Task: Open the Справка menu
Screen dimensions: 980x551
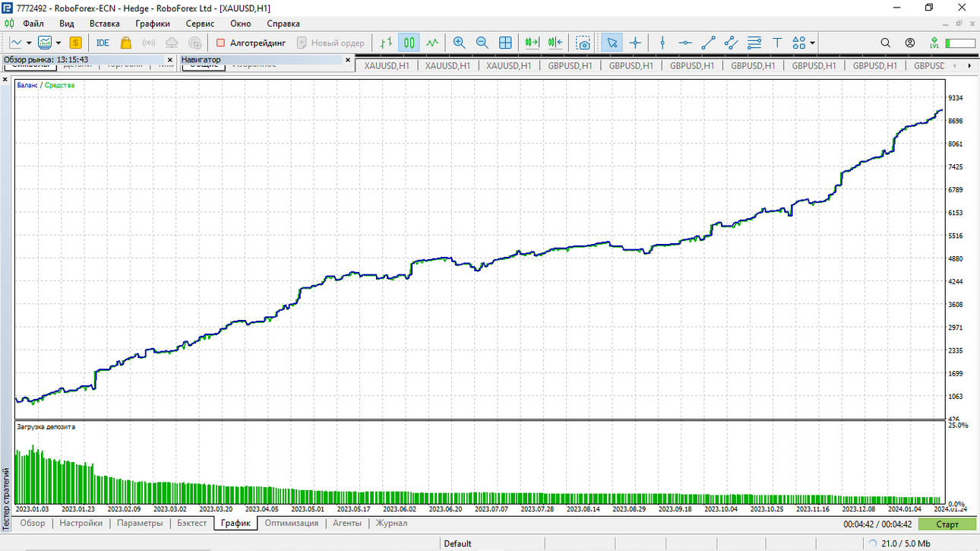Action: pos(283,24)
